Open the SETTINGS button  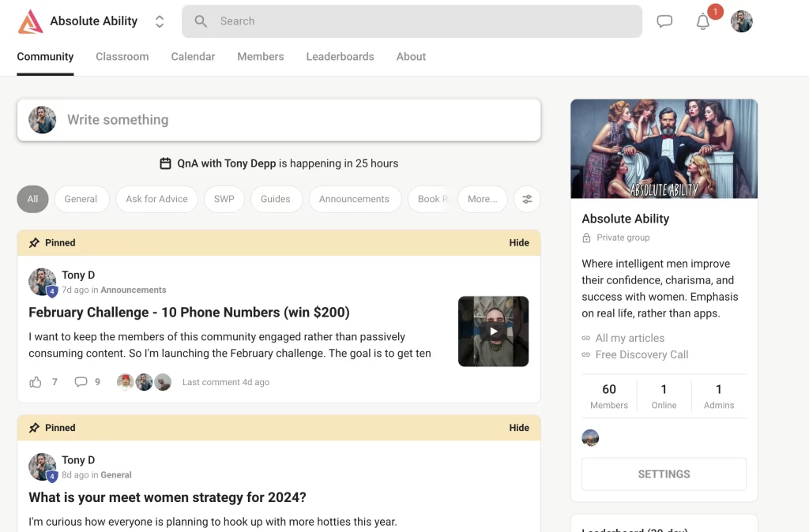tap(664, 474)
